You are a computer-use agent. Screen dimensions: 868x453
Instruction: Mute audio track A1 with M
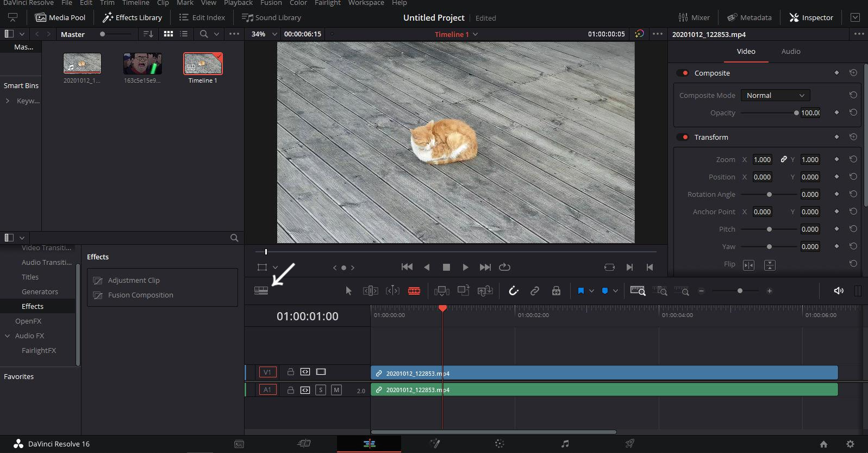[x=336, y=390]
